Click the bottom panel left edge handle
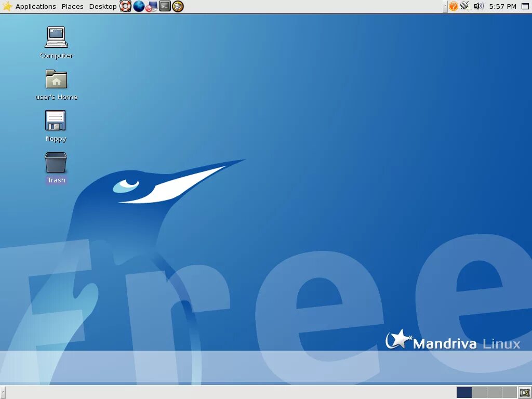Image resolution: width=532 pixels, height=399 pixels. tap(3, 393)
